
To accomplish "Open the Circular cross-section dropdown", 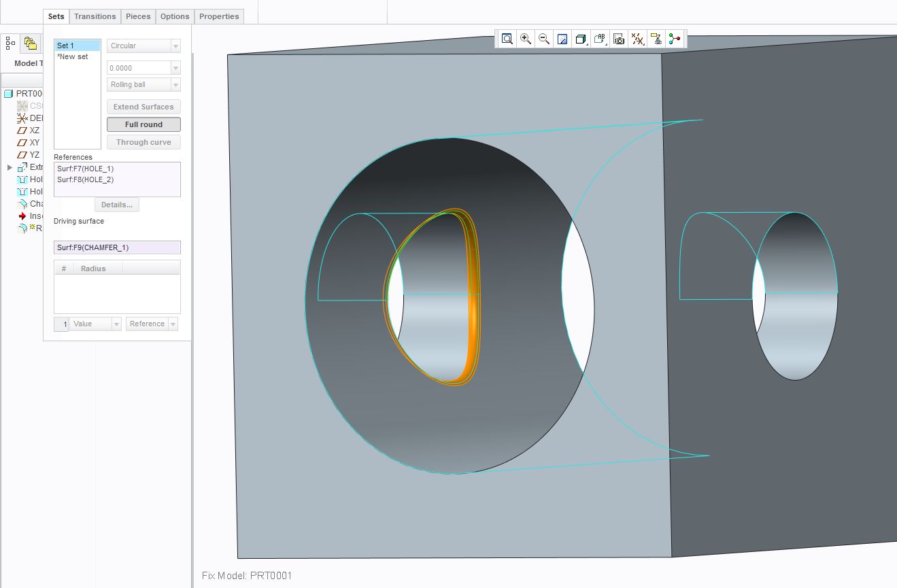I will 143,46.
